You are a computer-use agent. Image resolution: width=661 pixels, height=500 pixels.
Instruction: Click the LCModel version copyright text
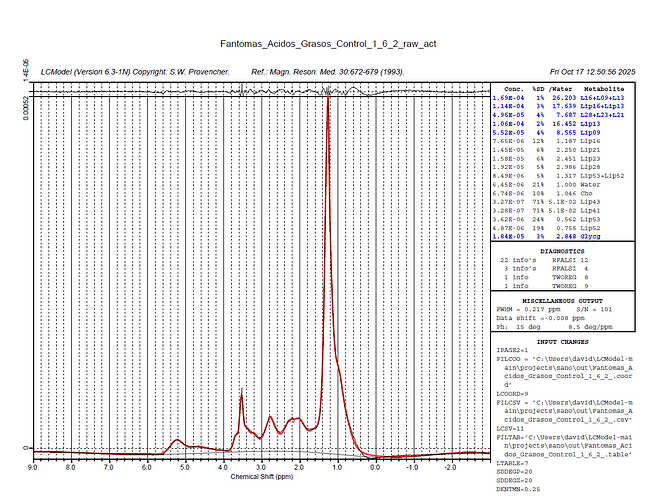[x=136, y=72]
